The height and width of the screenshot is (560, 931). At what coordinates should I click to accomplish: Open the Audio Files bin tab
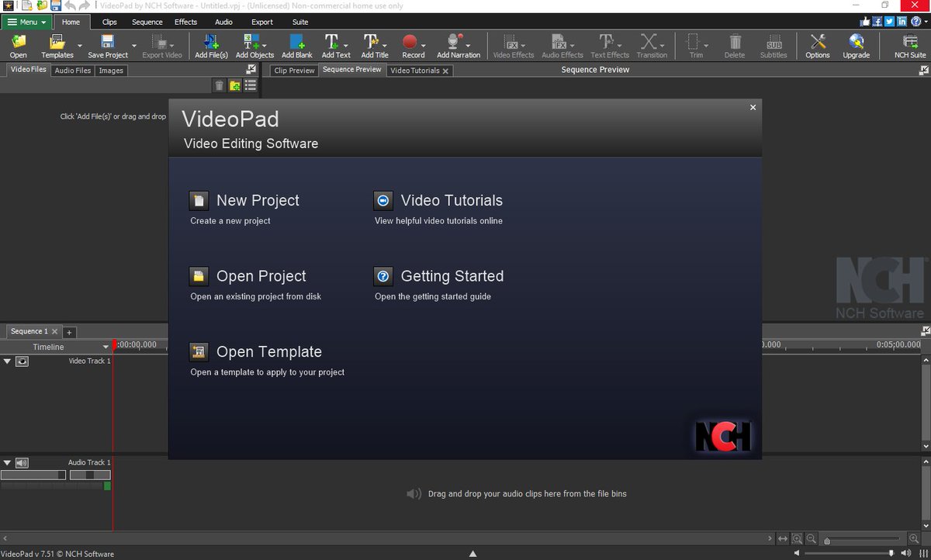[73, 71]
